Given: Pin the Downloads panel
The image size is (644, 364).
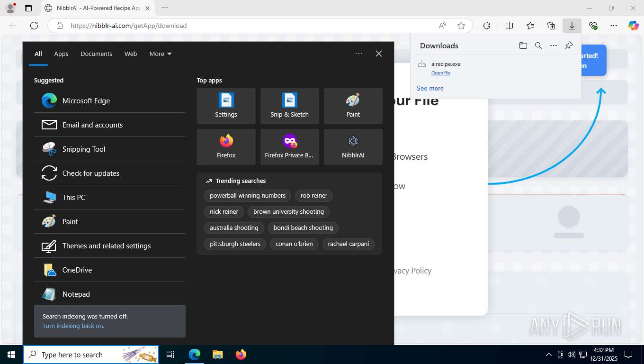Looking at the screenshot, I should point(569,45).
